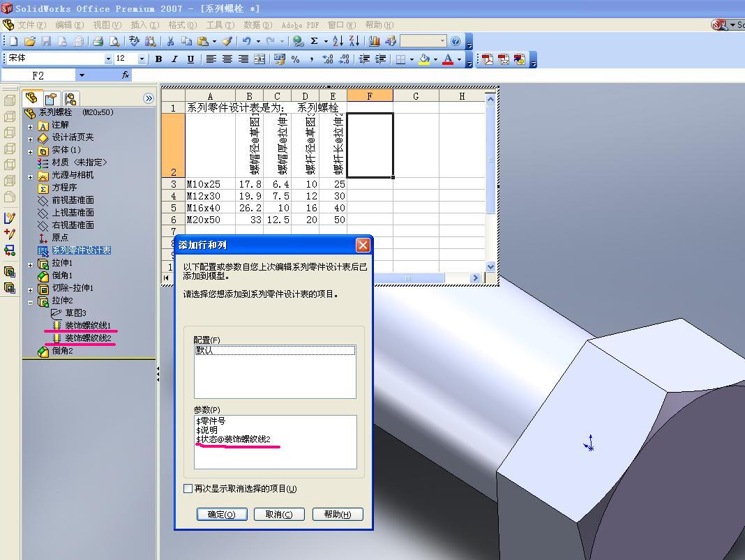745x560 pixels.
Task: Collapse the 拉伸2 feature node
Action: [31, 303]
